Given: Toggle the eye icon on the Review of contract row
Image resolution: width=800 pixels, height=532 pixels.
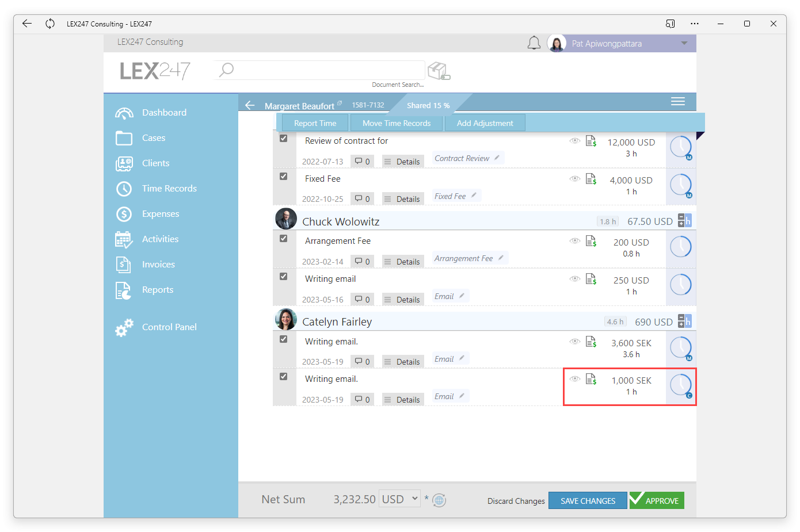Looking at the screenshot, I should 574,141.
